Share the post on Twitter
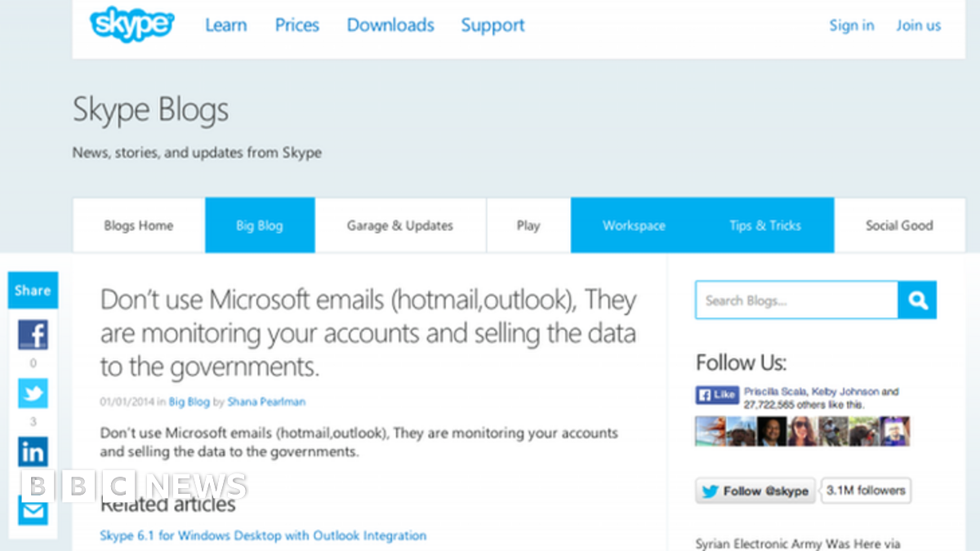 point(33,393)
